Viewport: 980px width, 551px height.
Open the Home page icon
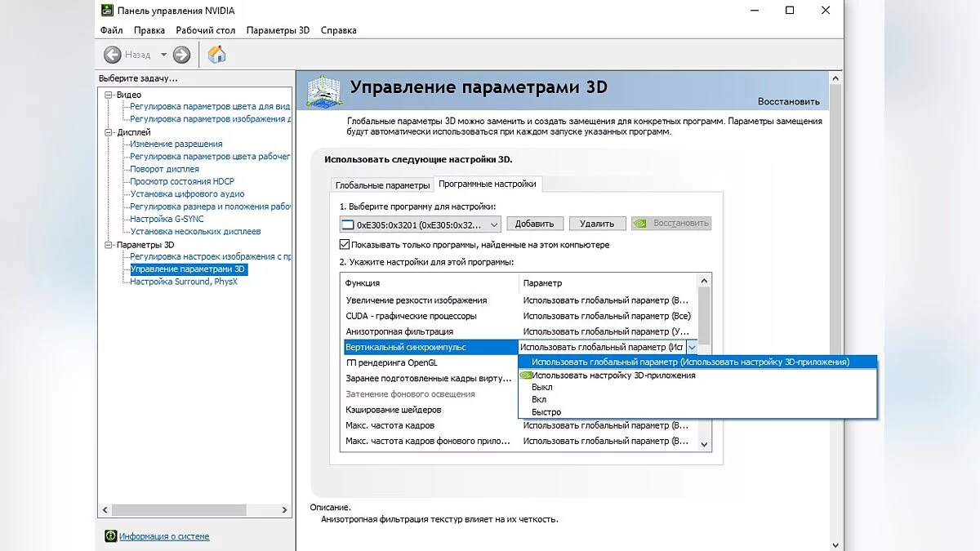pyautogui.click(x=216, y=55)
